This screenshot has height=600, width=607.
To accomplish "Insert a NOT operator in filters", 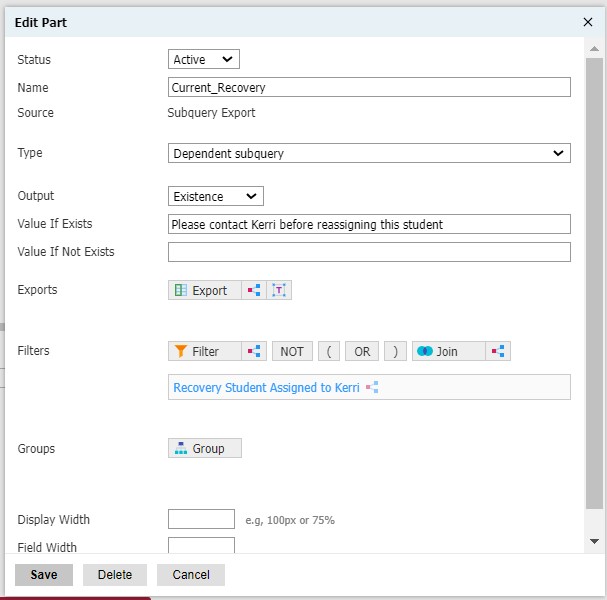I will coord(292,351).
